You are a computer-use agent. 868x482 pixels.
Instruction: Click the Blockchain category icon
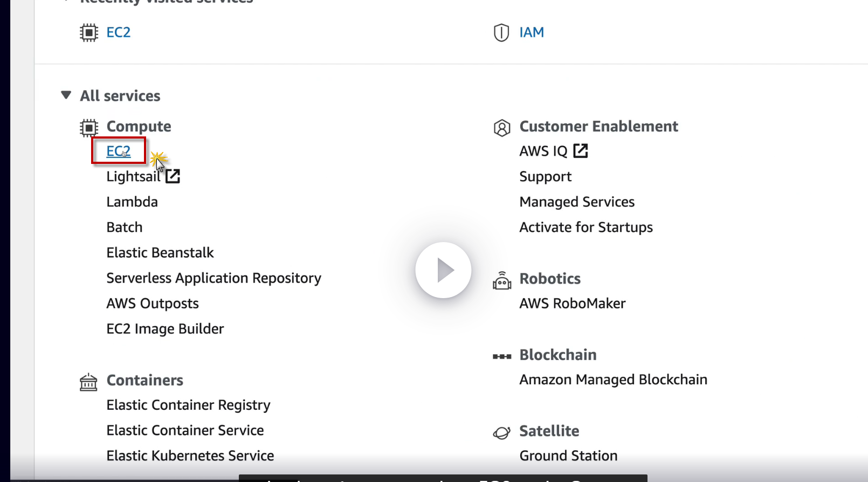(502, 356)
